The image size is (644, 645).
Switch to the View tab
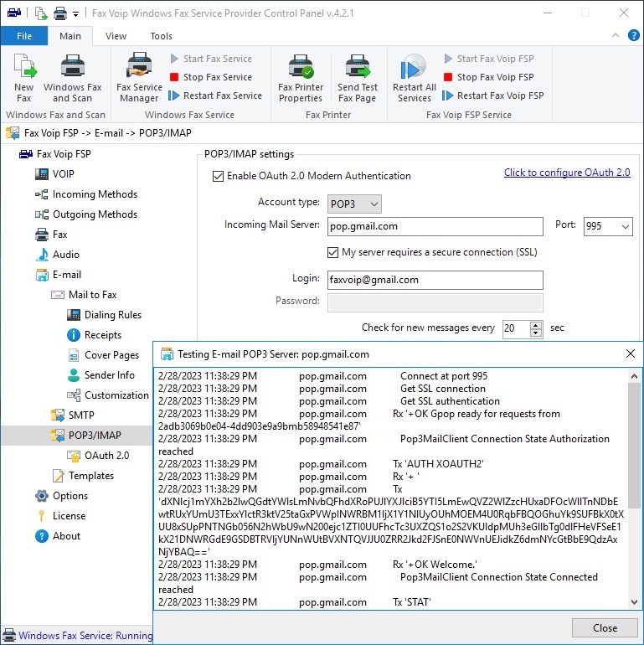coord(116,36)
